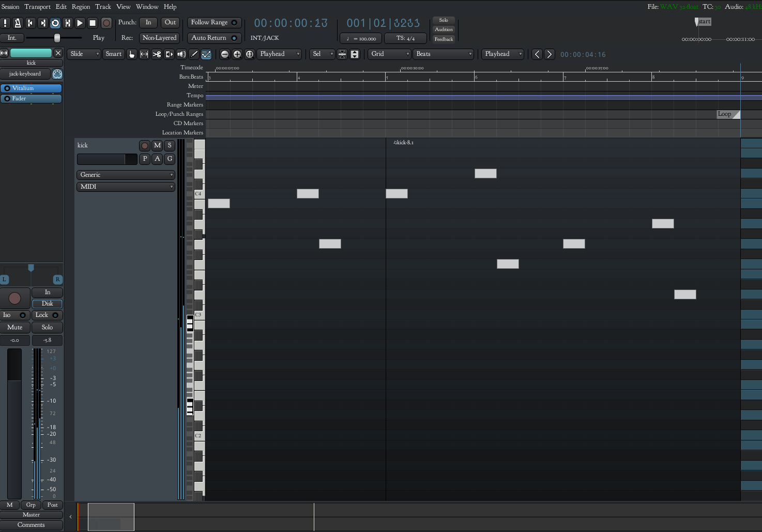The width and height of the screenshot is (762, 532).
Task: Open the Region menu
Action: point(81,7)
